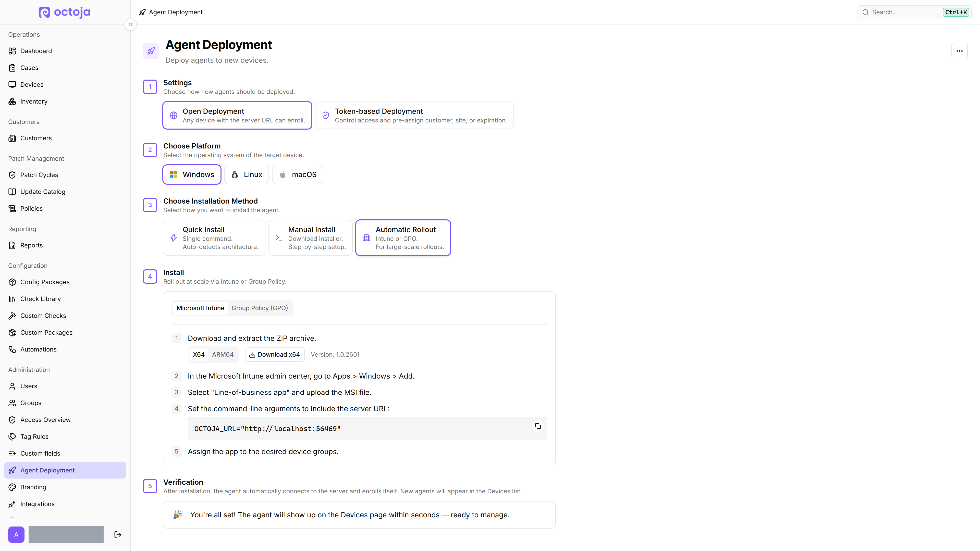
Task: Open Integrations in the sidebar
Action: (65, 504)
